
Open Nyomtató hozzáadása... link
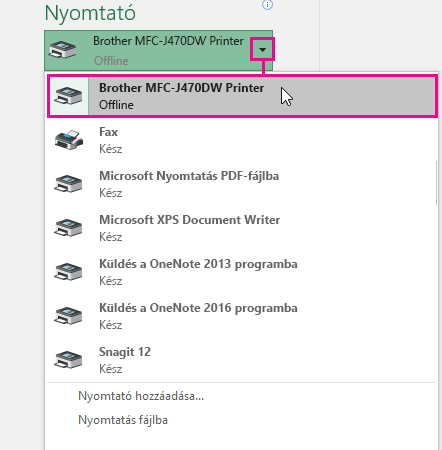(x=141, y=396)
